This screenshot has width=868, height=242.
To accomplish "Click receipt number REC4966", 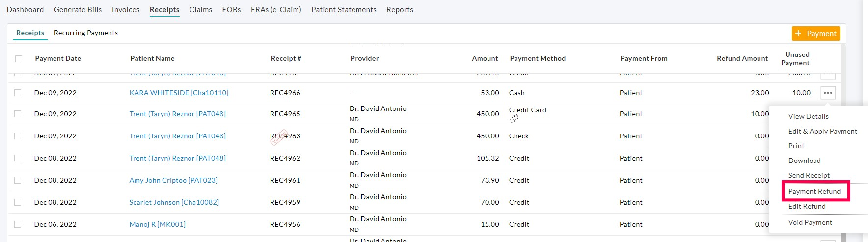I will [285, 93].
